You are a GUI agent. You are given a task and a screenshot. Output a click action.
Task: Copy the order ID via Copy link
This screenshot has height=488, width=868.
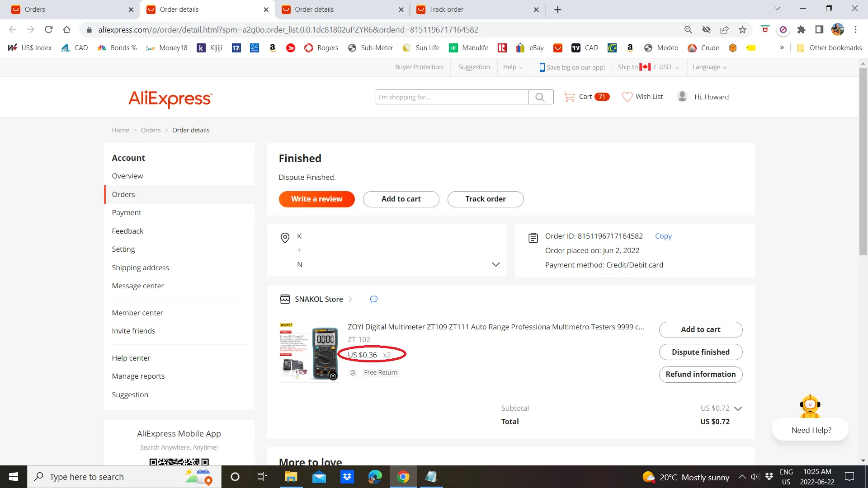click(x=663, y=236)
